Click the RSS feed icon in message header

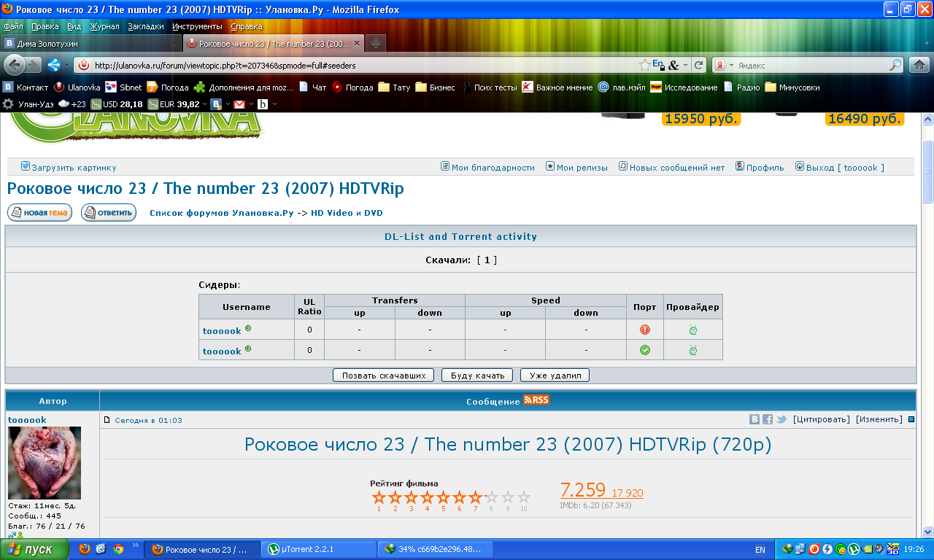click(x=536, y=400)
